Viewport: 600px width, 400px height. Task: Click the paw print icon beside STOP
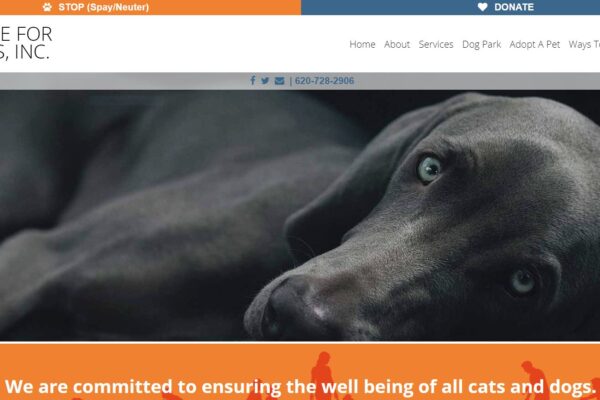pos(47,7)
